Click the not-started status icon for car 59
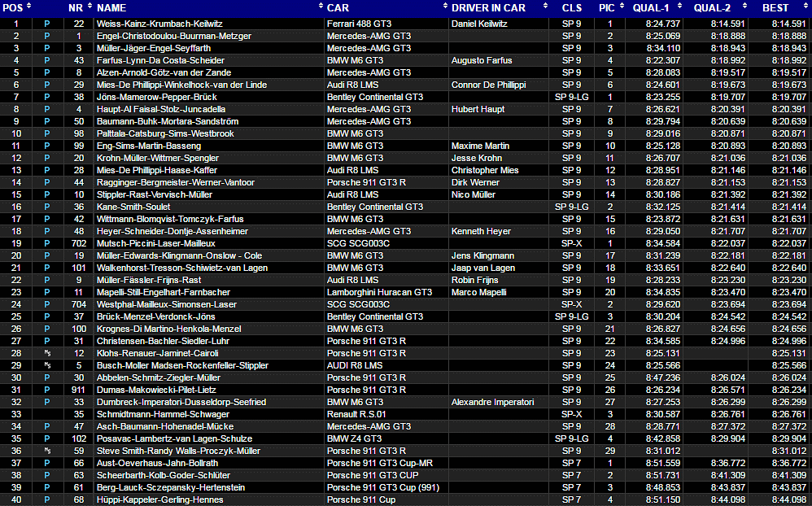 point(47,451)
